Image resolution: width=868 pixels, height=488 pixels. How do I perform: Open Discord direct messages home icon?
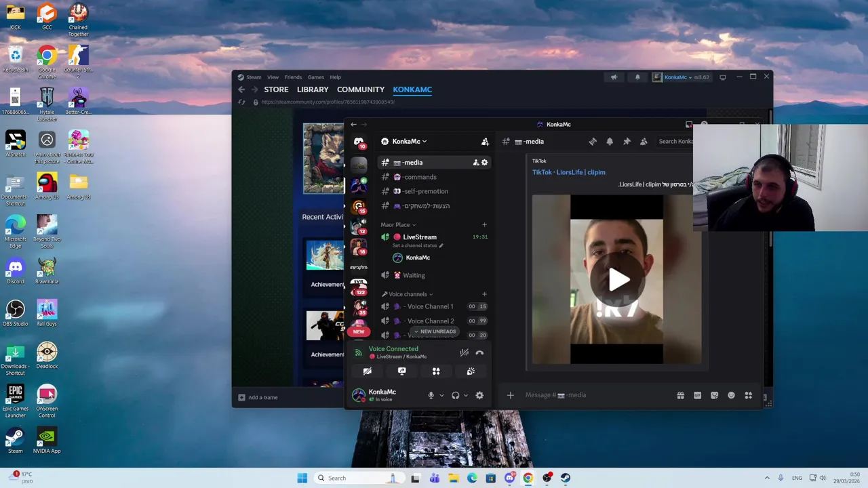[x=359, y=141]
